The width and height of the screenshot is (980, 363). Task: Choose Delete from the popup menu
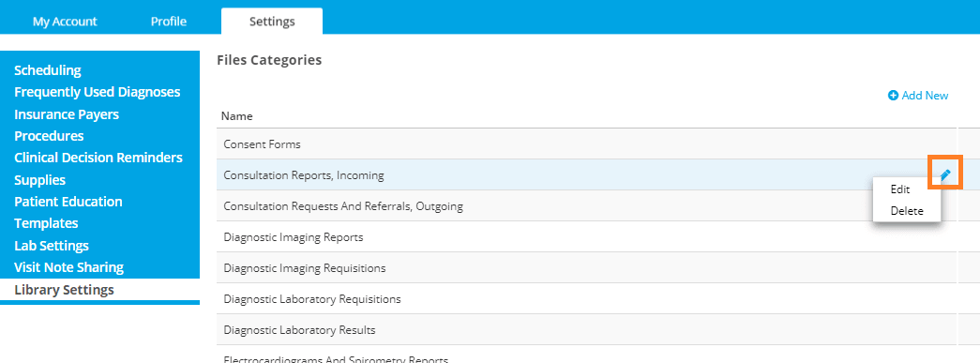(x=907, y=210)
